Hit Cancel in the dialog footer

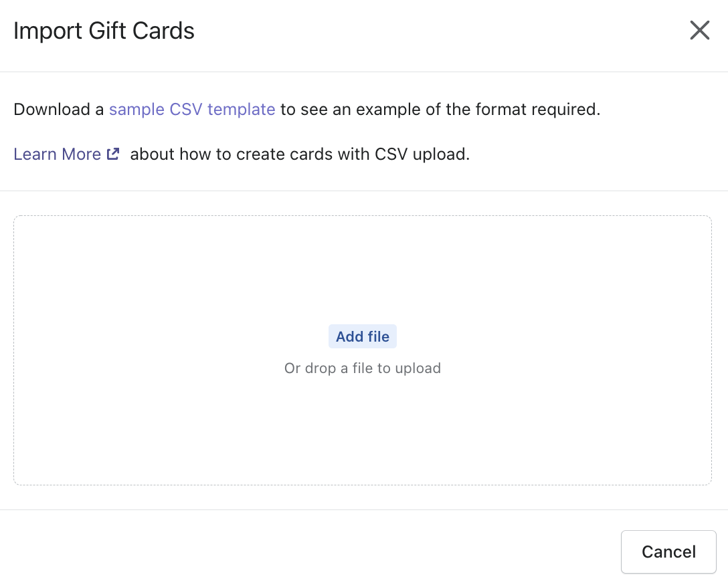click(668, 552)
